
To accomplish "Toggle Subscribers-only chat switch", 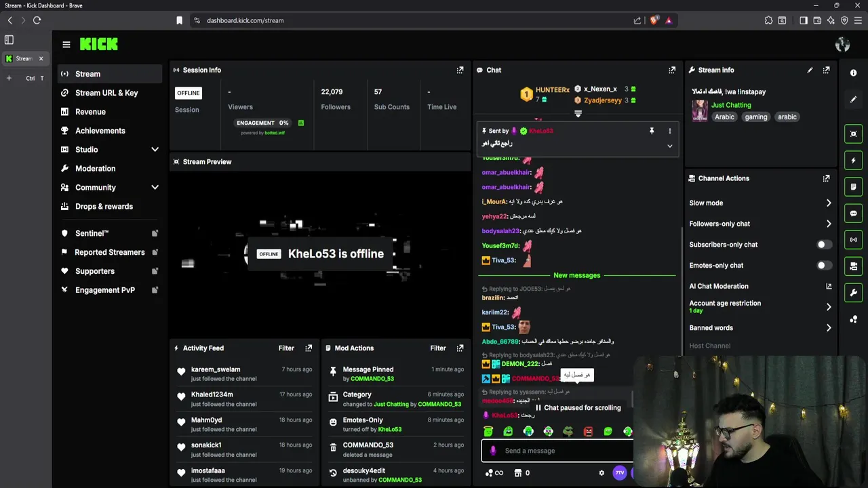I will click(824, 245).
